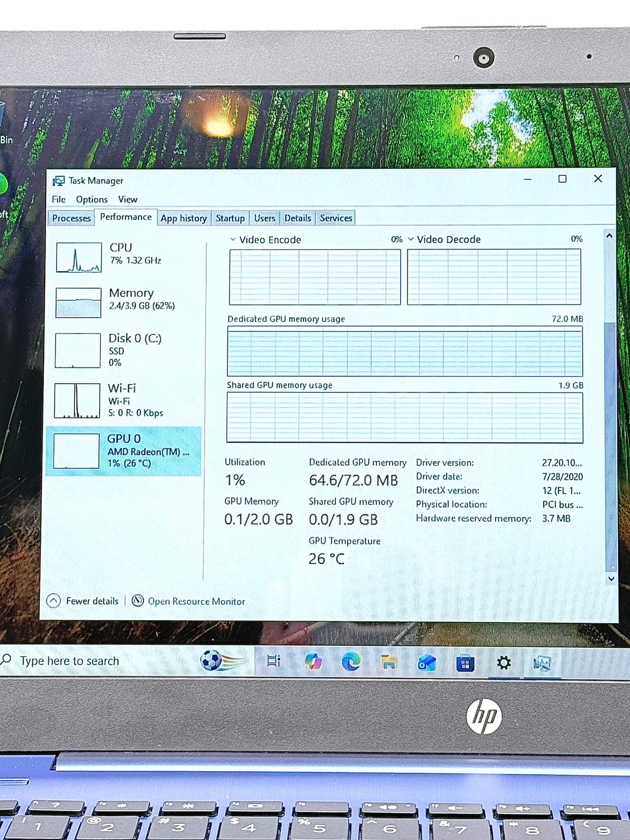Click the Wi-Fi mini graph thumbnail
This screenshot has width=630, height=840.
tap(77, 401)
